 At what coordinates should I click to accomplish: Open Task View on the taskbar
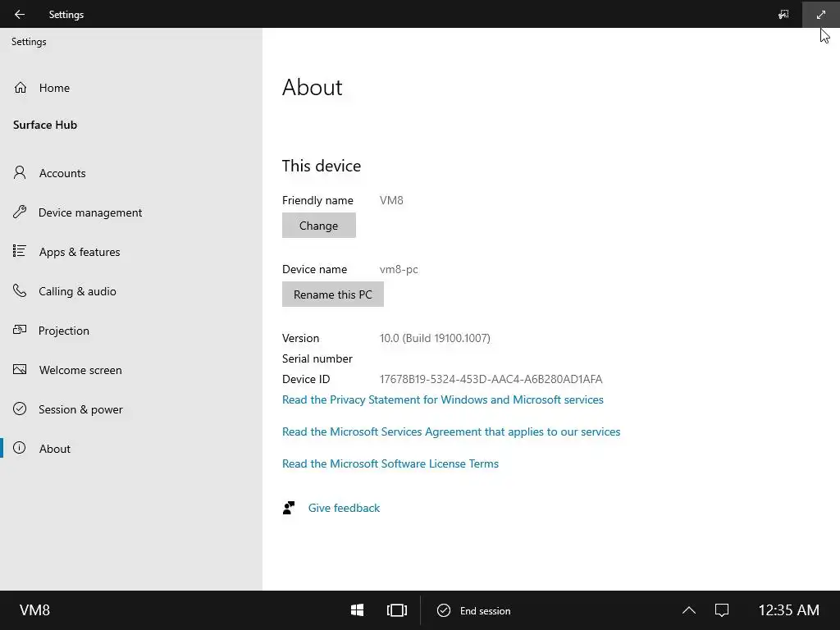[397, 610]
